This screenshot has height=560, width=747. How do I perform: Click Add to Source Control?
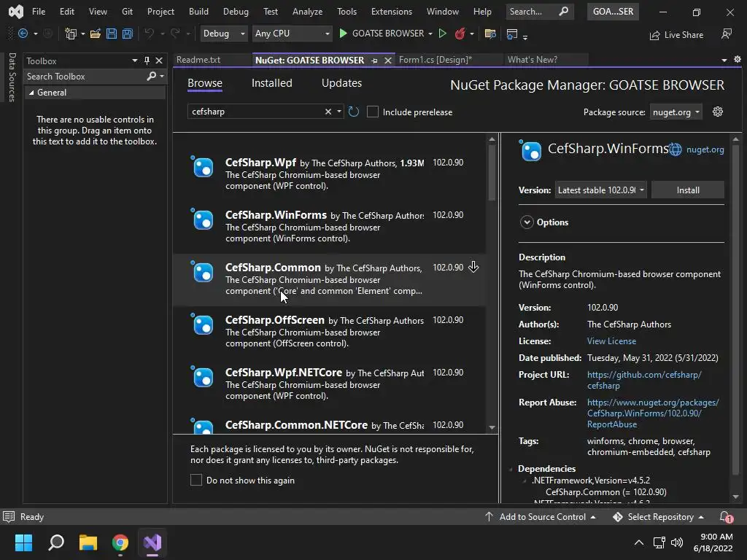(x=542, y=517)
